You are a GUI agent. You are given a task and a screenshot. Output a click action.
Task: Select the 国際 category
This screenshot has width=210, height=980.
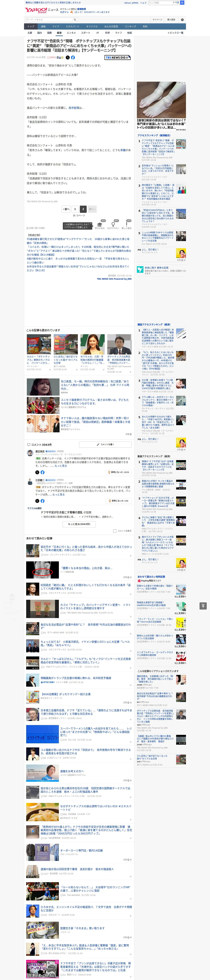49,33
